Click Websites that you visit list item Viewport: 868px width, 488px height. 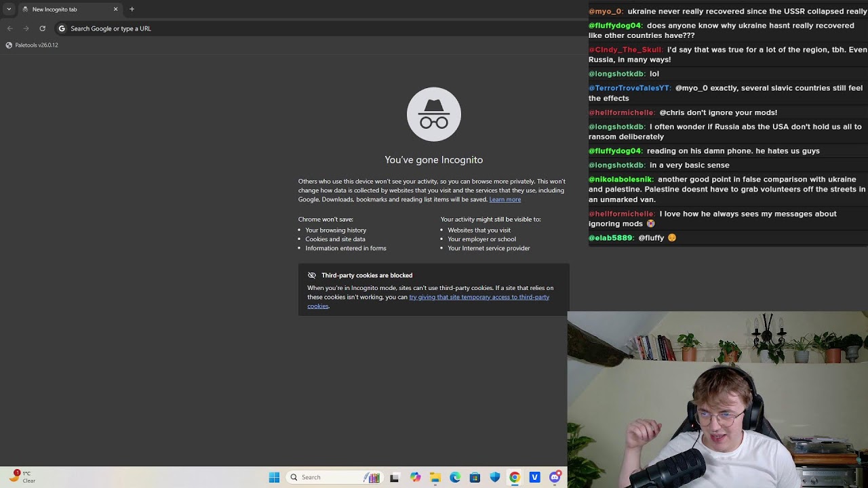tap(479, 230)
